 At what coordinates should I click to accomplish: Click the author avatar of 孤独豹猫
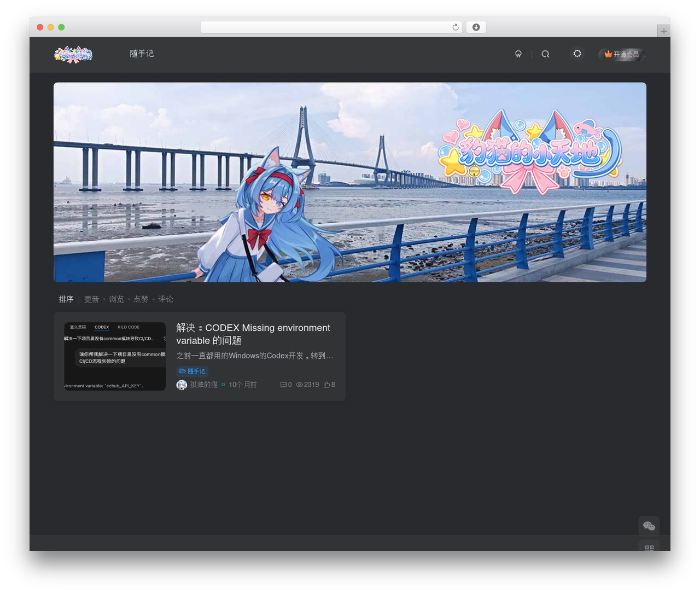[x=182, y=385]
